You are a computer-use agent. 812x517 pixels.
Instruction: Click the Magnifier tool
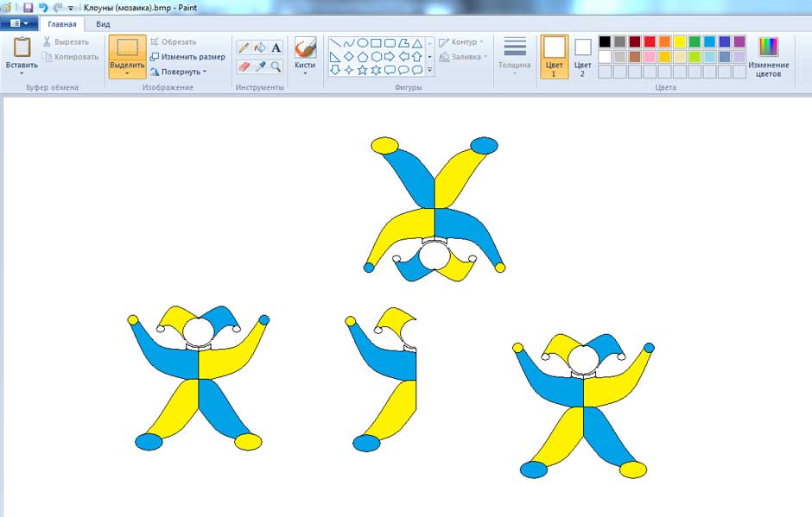(276, 66)
